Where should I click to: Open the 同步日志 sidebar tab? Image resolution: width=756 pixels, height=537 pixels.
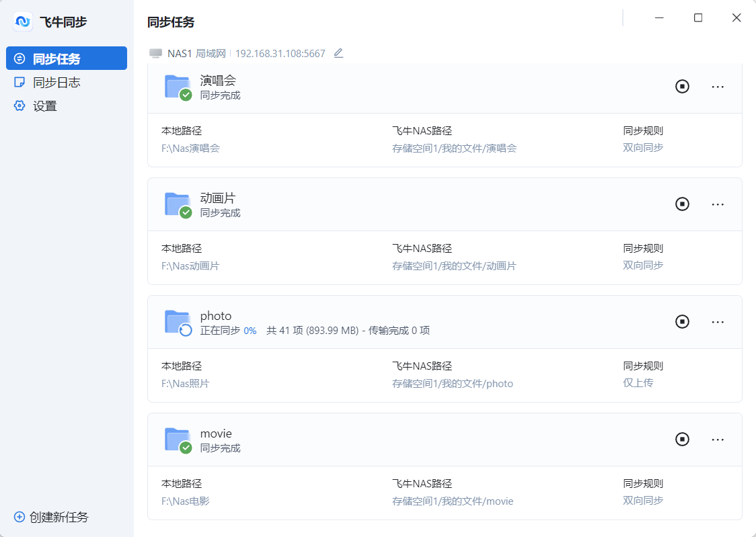[67, 83]
